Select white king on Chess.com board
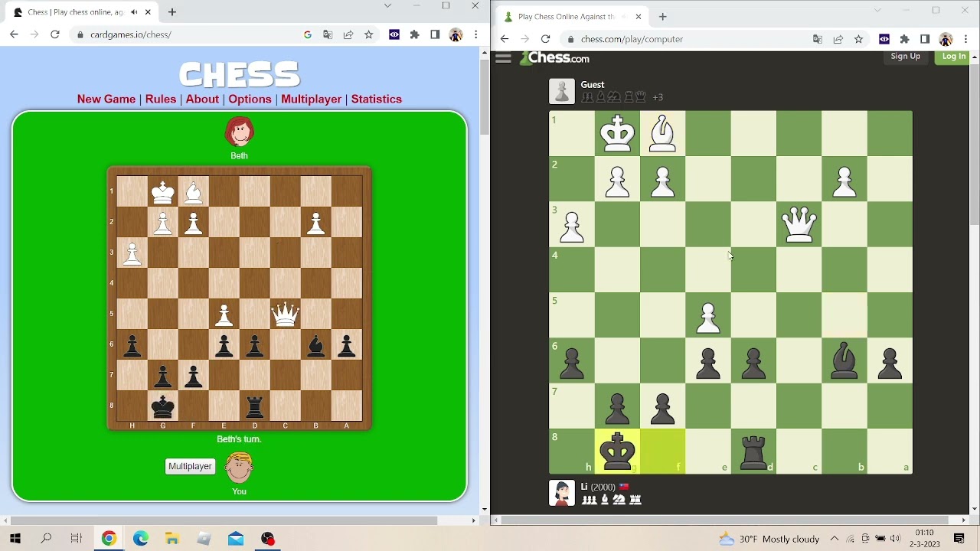This screenshot has height=551, width=980. (617, 134)
